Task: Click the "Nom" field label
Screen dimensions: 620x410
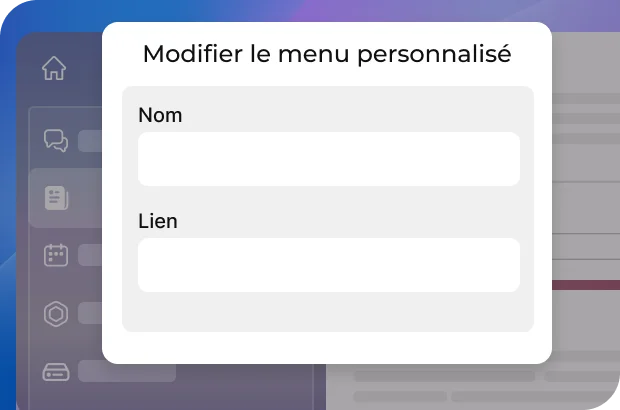Action: [x=160, y=115]
